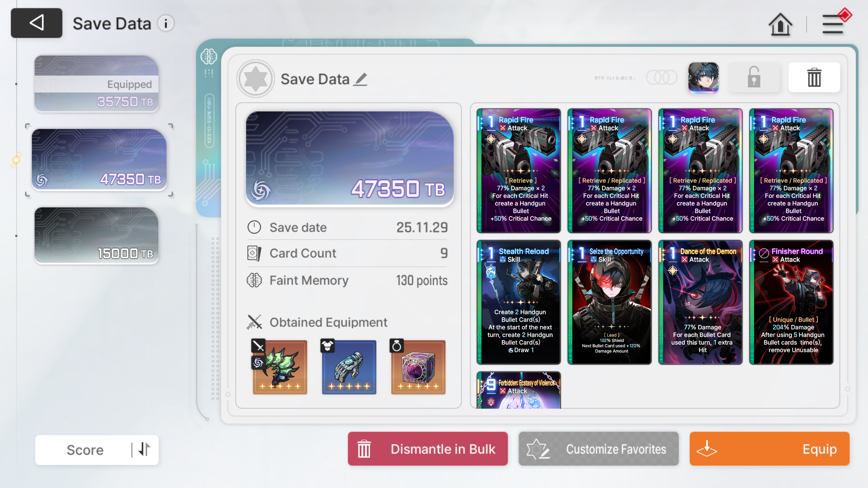This screenshot has height=488, width=868.
Task: Toggle the sort order arrows
Action: pos(144,449)
